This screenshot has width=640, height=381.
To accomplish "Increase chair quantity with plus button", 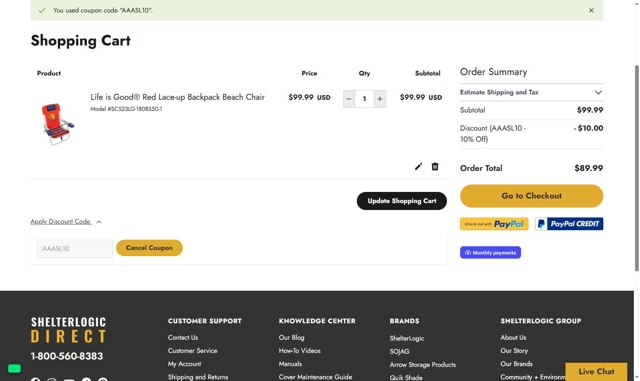I will (380, 99).
